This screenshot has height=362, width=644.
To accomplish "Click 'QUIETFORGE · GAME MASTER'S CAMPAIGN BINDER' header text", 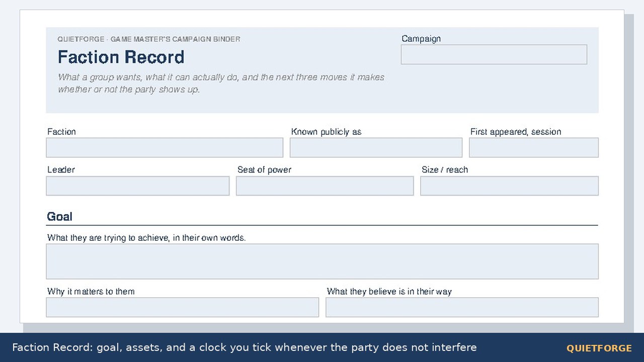I will tap(149, 39).
